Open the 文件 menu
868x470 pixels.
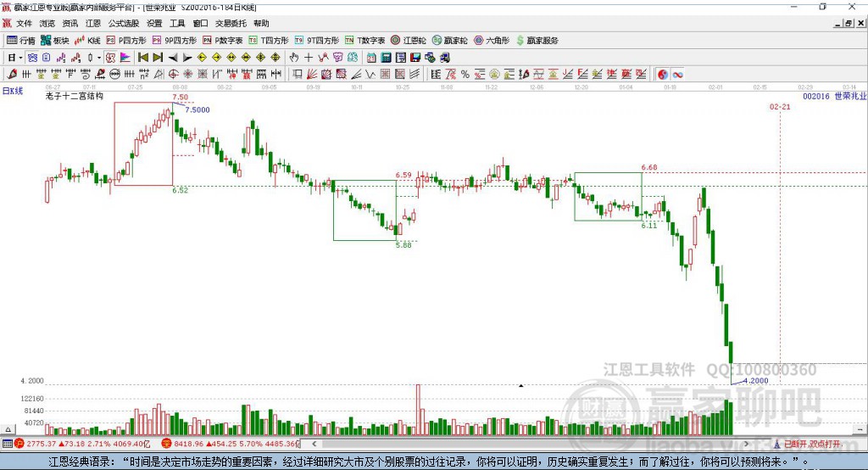pos(24,23)
